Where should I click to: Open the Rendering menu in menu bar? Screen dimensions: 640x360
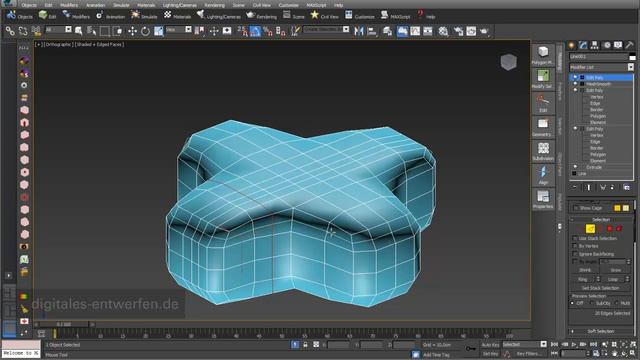coord(214,5)
